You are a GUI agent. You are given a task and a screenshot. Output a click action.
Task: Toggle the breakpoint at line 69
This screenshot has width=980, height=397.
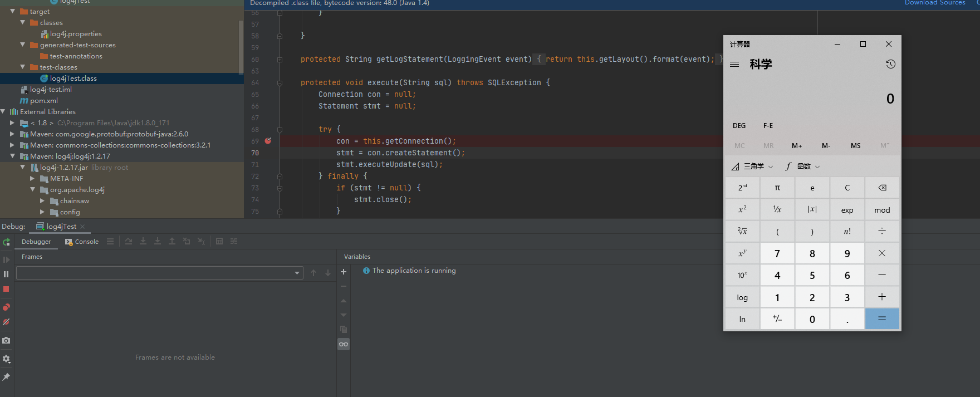(268, 141)
